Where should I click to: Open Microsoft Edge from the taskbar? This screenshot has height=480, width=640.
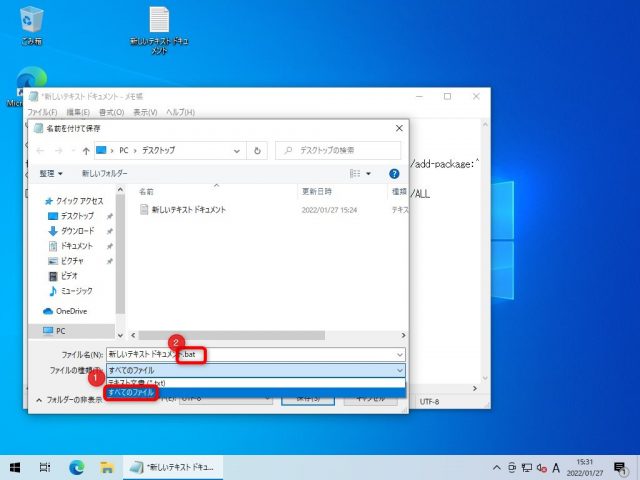[x=76, y=467]
